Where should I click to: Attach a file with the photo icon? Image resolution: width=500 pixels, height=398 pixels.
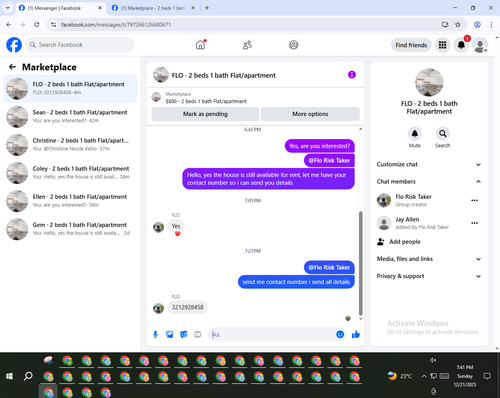tap(170, 334)
